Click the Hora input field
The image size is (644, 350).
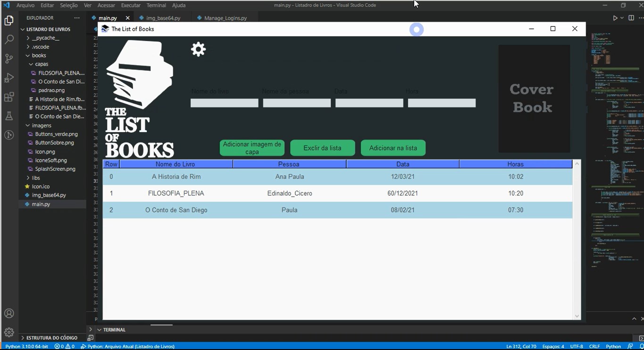pyautogui.click(x=442, y=103)
